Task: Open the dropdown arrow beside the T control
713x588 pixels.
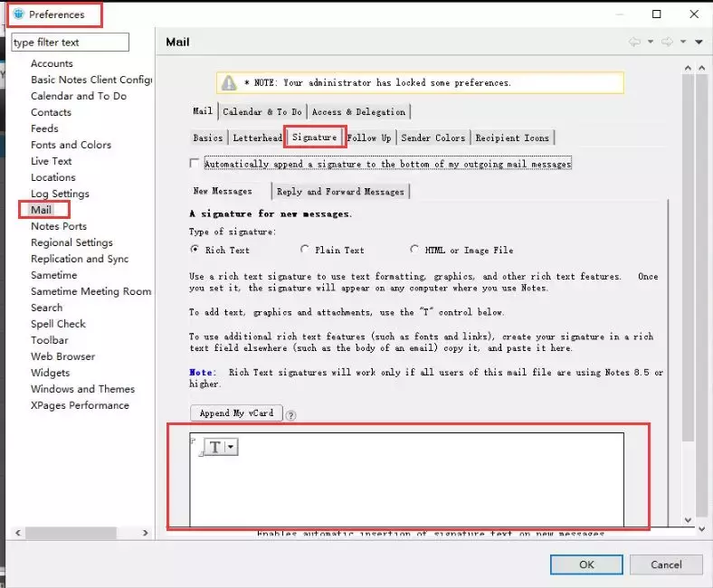Action: pos(231,447)
